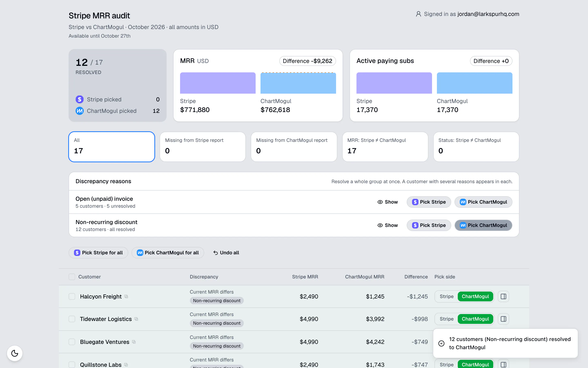Check the Tidewater Logistics row checkbox

click(72, 319)
